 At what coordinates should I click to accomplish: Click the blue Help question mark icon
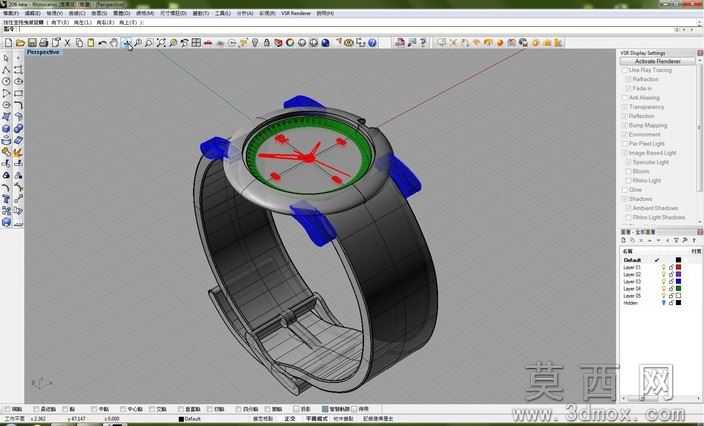pyautogui.click(x=372, y=43)
